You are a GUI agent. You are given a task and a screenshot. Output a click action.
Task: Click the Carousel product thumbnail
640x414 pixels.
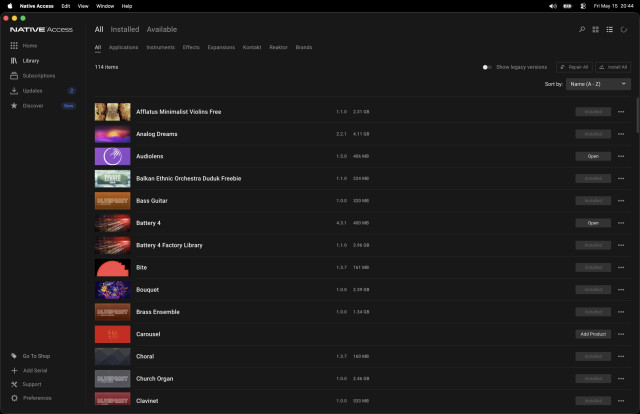(113, 334)
